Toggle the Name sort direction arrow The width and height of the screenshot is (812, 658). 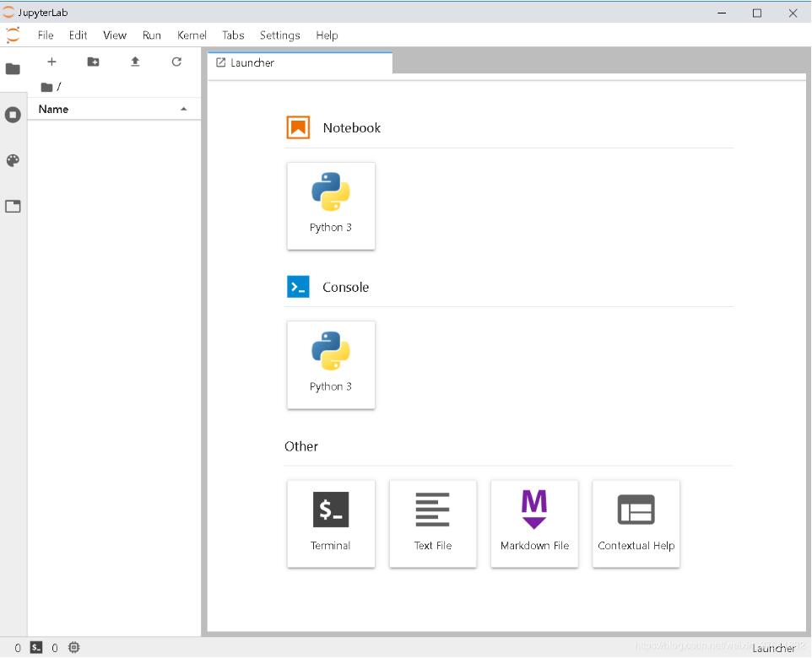[x=183, y=109]
